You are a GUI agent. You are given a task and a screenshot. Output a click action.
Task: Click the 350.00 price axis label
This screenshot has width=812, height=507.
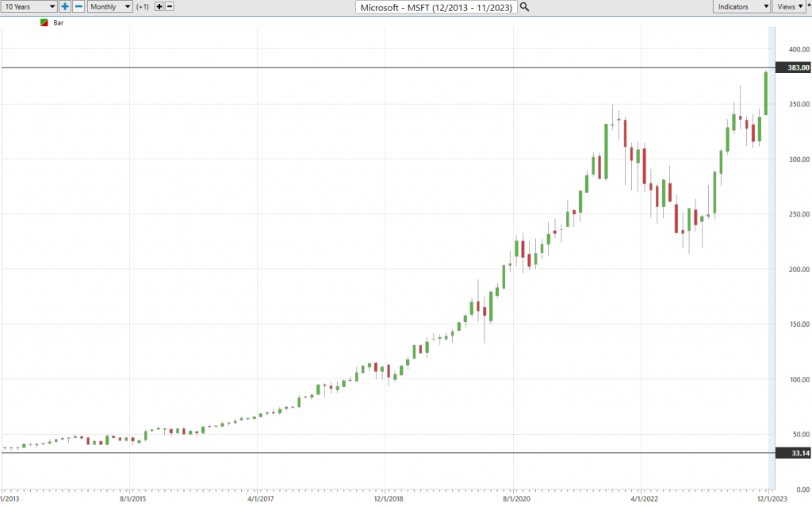tap(799, 104)
